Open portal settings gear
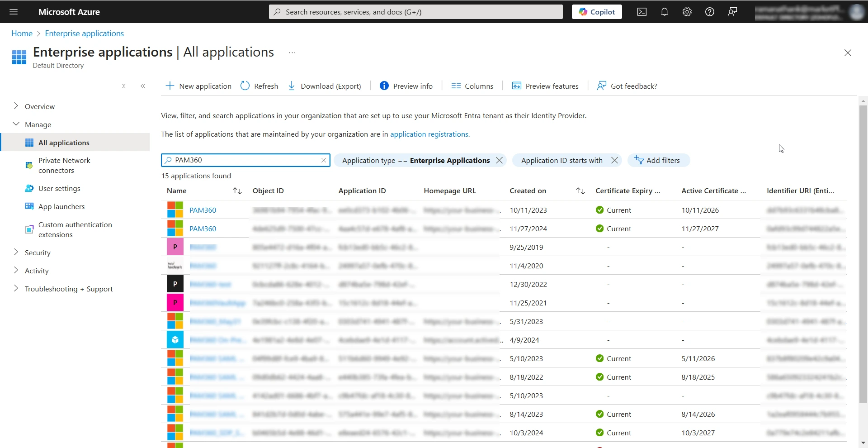This screenshot has height=448, width=868. point(687,12)
